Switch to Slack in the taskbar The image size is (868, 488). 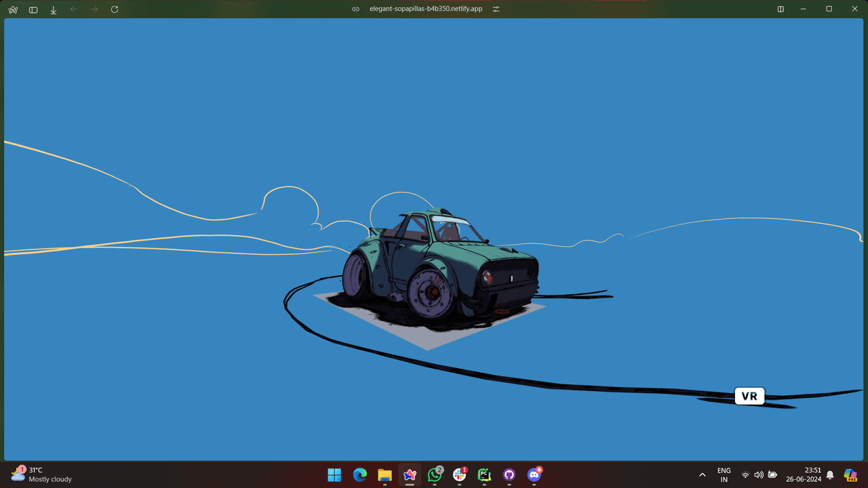pos(460,475)
